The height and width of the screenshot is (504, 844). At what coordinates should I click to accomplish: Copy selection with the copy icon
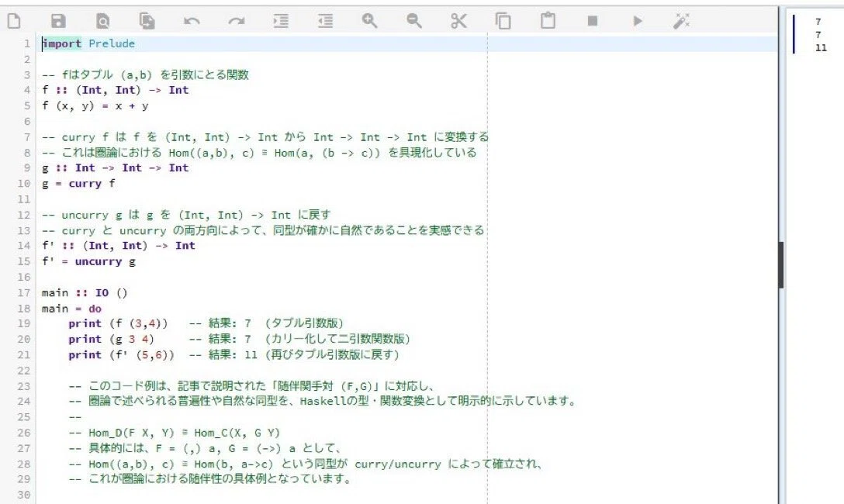coord(503,21)
